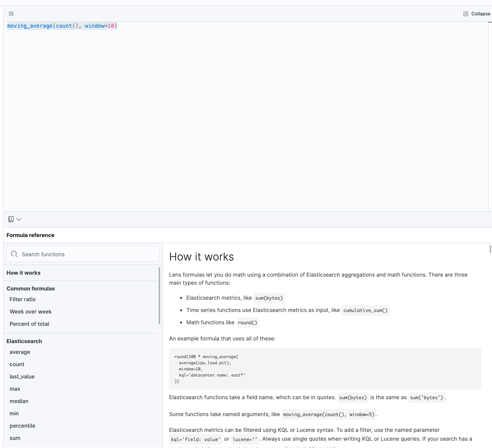Show the median function docs

(x=19, y=401)
